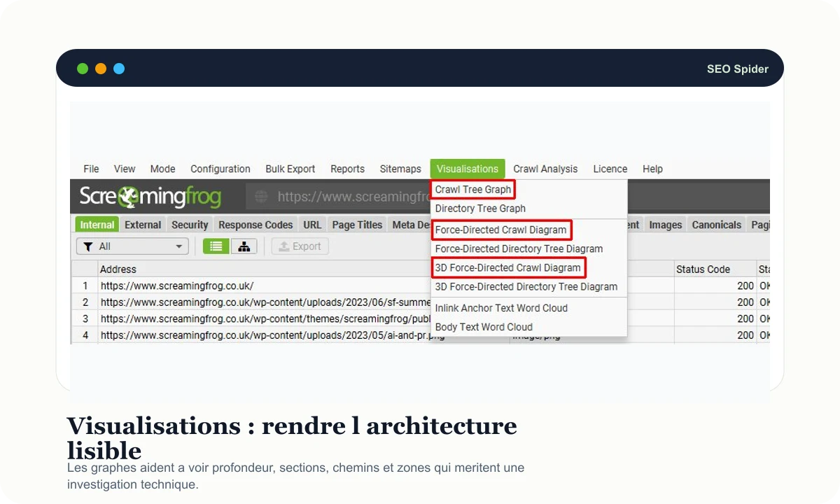Choose Directory Tree Graph
Image resolution: width=840 pixels, height=504 pixels.
(480, 209)
